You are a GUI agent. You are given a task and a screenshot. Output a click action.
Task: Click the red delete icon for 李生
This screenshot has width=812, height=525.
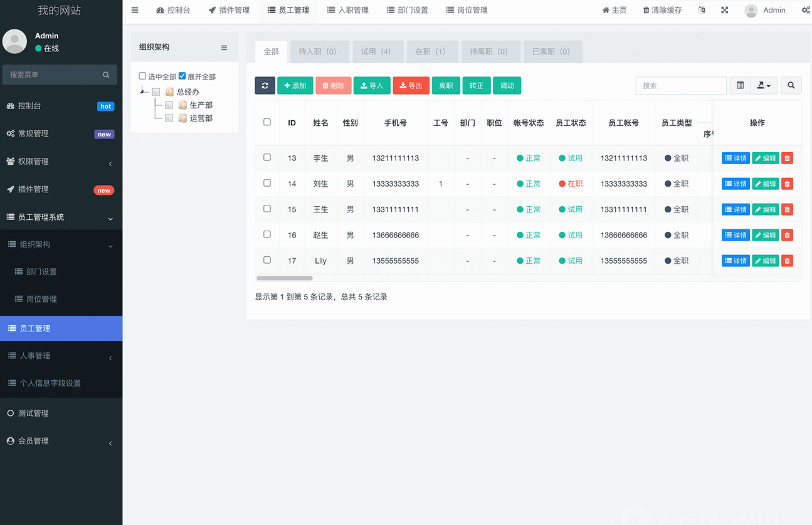[x=787, y=159]
